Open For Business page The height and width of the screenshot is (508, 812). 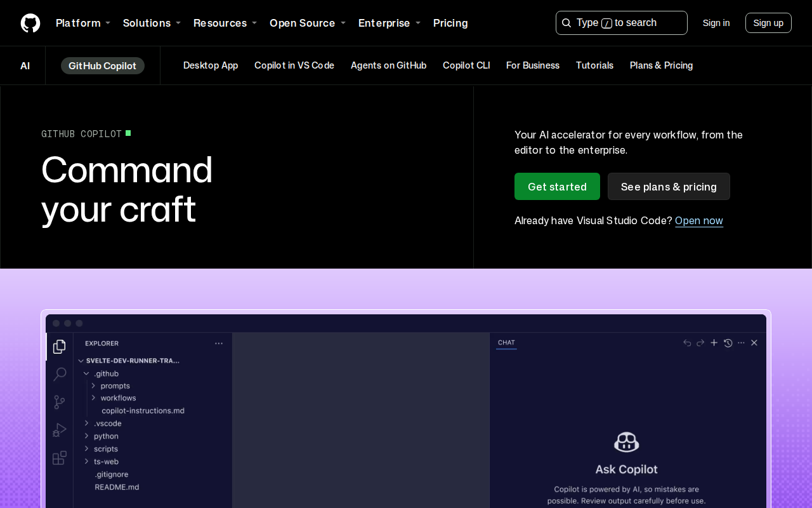pos(533,65)
